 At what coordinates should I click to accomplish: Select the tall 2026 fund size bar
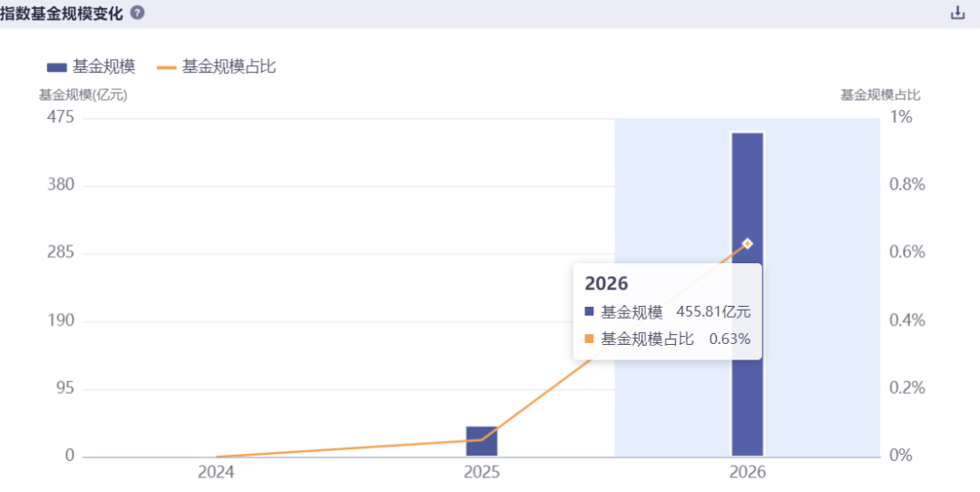coord(748,294)
